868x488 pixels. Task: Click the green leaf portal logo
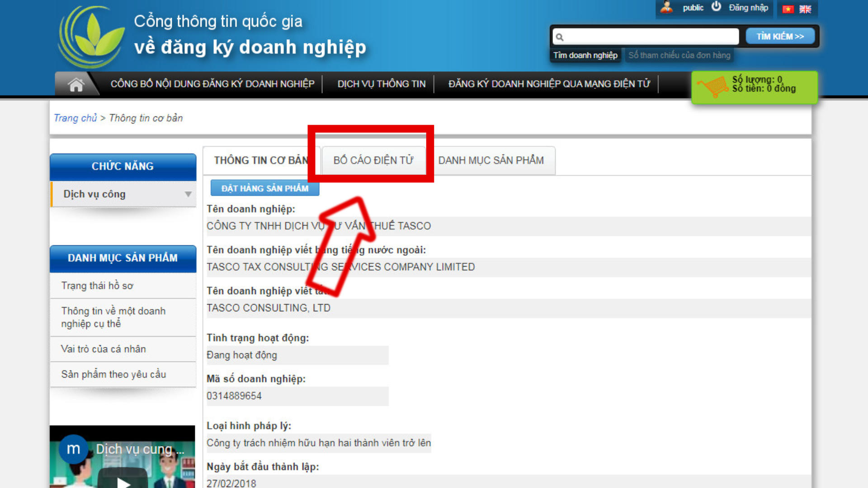93,37
